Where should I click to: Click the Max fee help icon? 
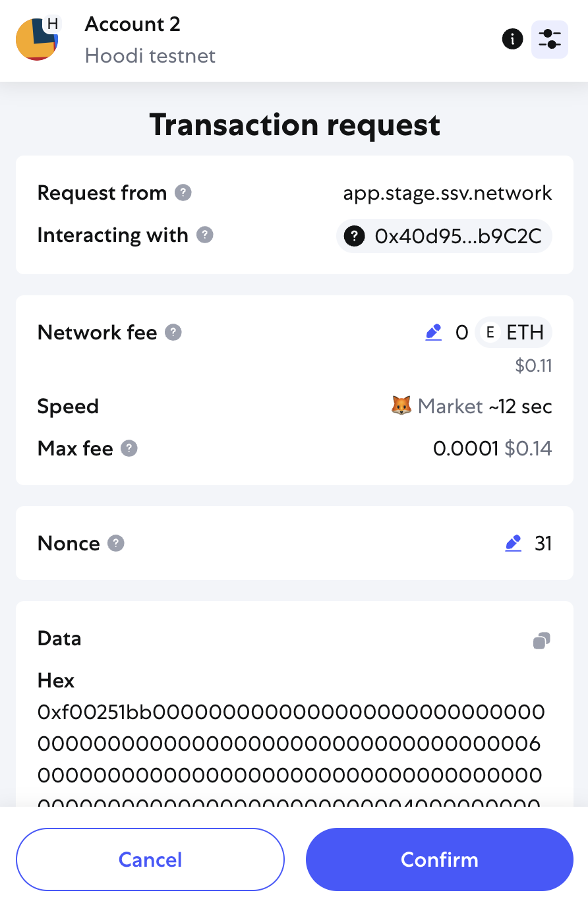point(129,449)
